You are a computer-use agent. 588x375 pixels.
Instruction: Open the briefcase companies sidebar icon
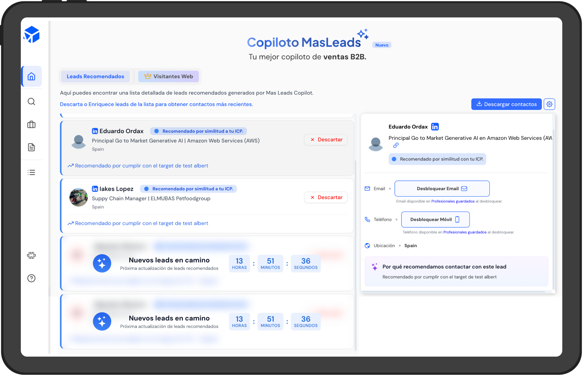[31, 124]
